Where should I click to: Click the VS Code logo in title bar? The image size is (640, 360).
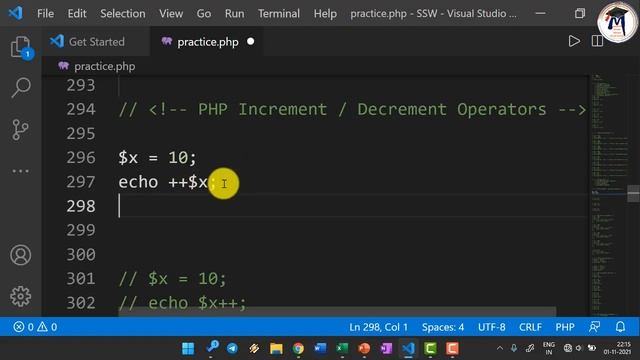pyautogui.click(x=16, y=13)
